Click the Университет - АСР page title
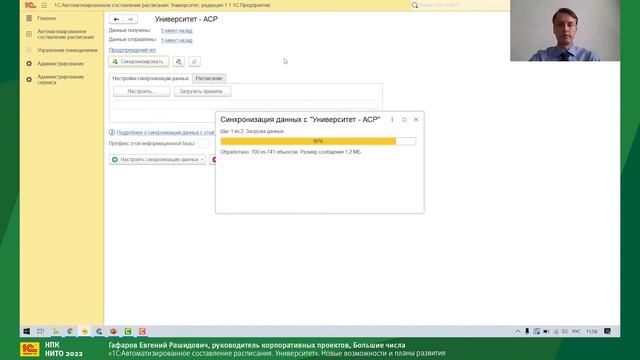This screenshot has height=360, width=640. pyautogui.click(x=186, y=19)
